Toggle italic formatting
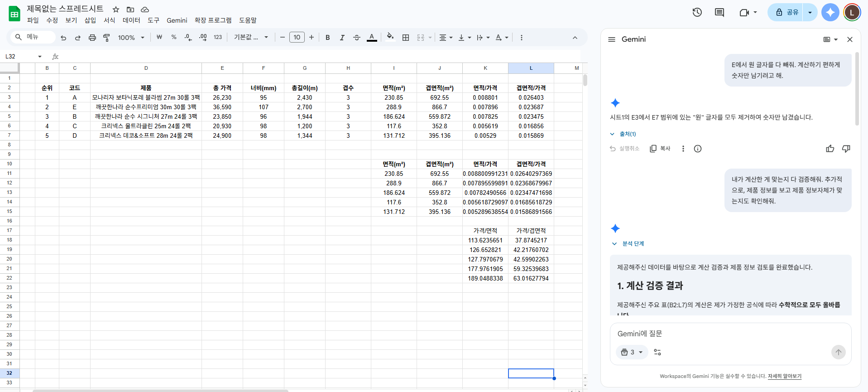The height and width of the screenshot is (392, 868). 342,38
